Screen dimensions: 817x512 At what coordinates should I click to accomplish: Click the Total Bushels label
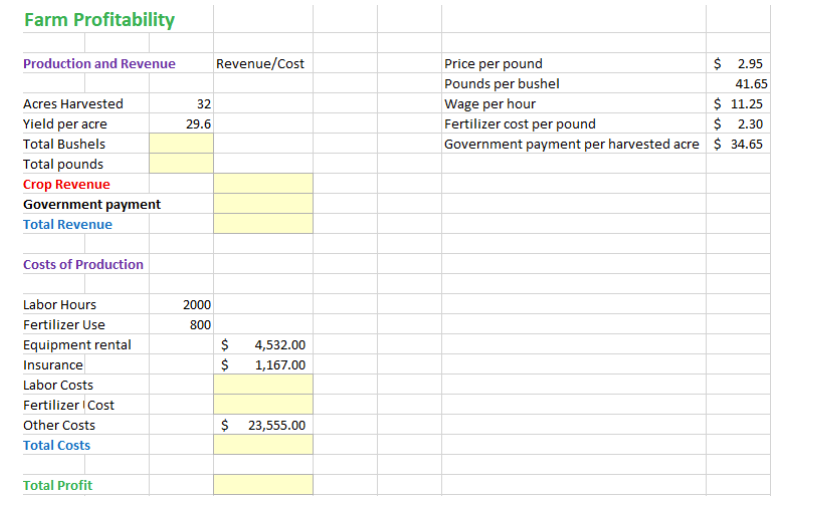(x=64, y=144)
